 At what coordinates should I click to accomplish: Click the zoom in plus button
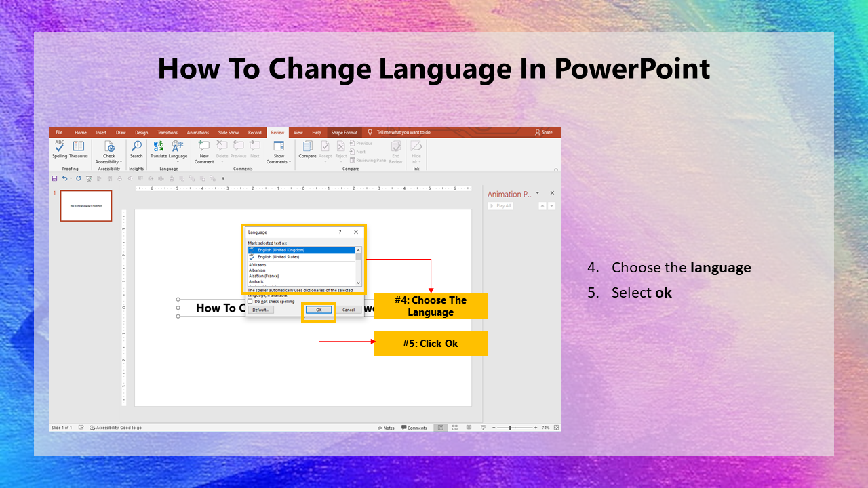536,428
